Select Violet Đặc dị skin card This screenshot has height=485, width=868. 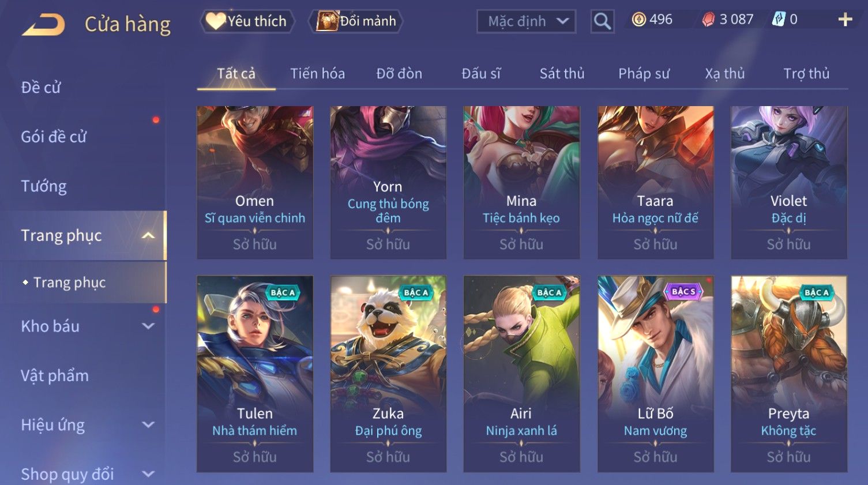pyautogui.click(x=788, y=182)
